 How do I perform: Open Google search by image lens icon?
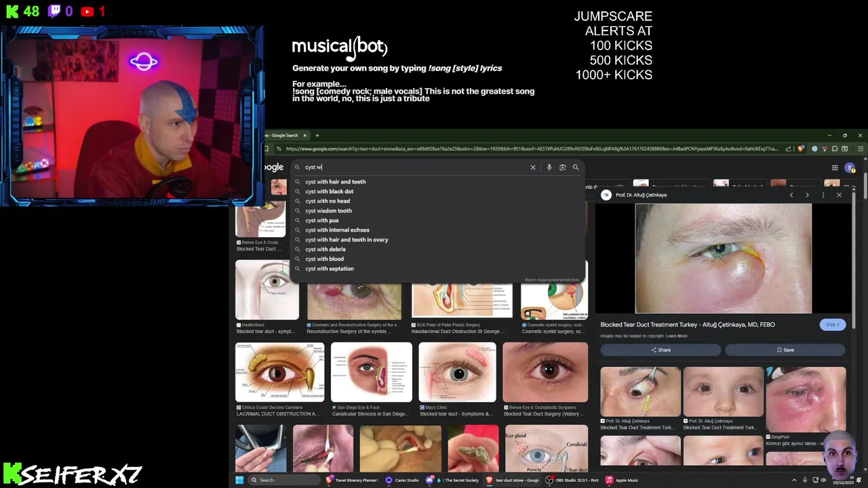[562, 167]
